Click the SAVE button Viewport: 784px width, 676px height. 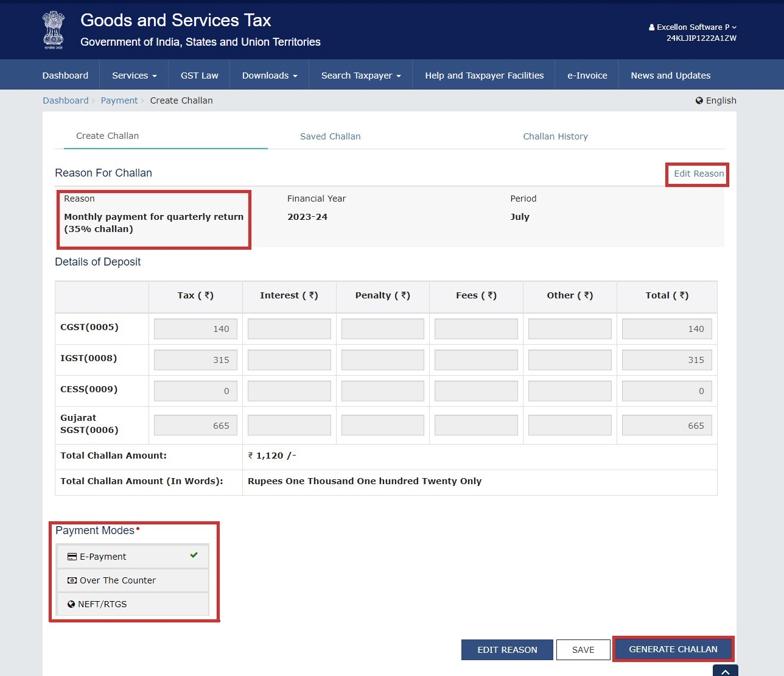[x=583, y=650]
